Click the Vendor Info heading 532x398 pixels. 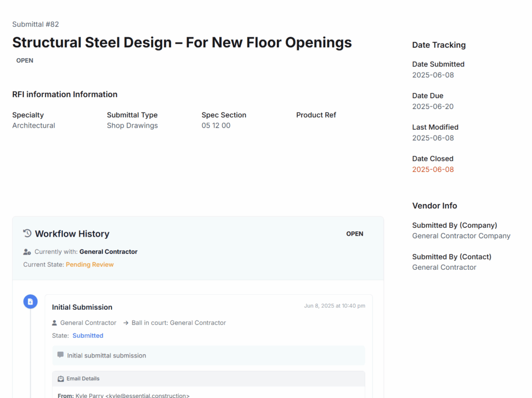coord(434,206)
